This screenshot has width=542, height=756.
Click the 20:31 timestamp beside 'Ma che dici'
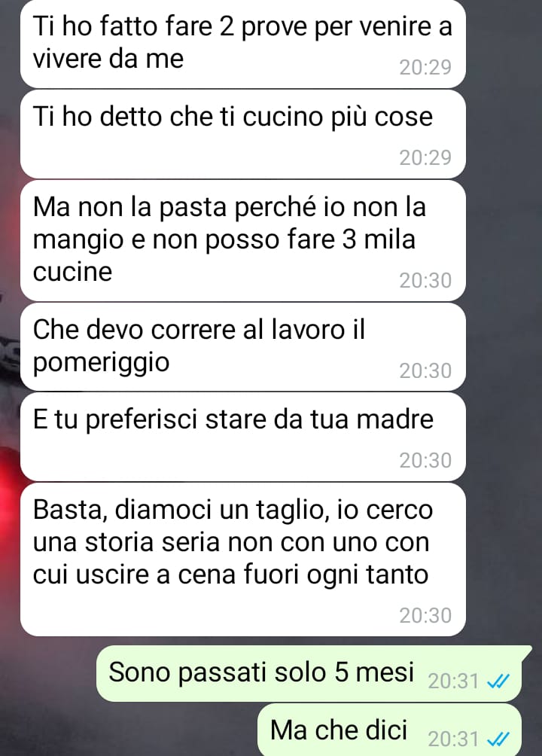pos(453,739)
